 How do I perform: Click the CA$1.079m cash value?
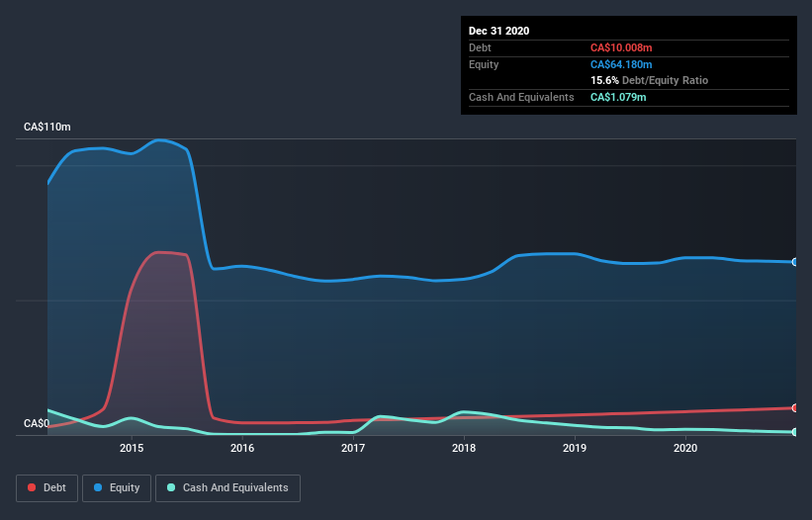point(618,97)
